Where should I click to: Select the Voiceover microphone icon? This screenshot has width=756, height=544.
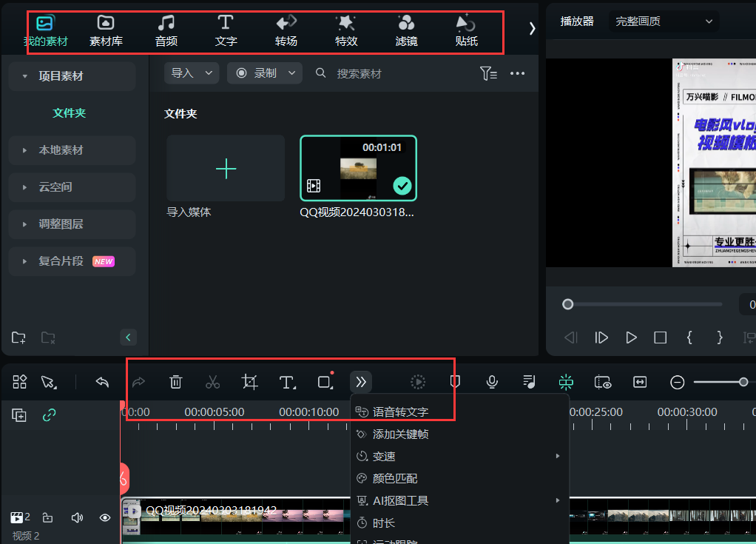pos(491,382)
